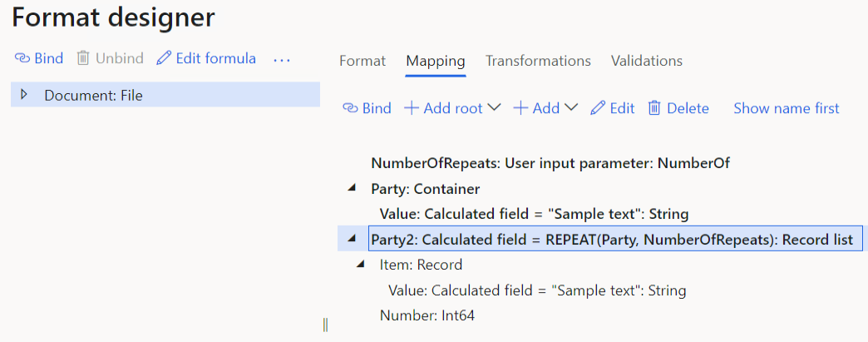The width and height of the screenshot is (868, 342).
Task: Click the Show name first button
Action: tap(786, 108)
